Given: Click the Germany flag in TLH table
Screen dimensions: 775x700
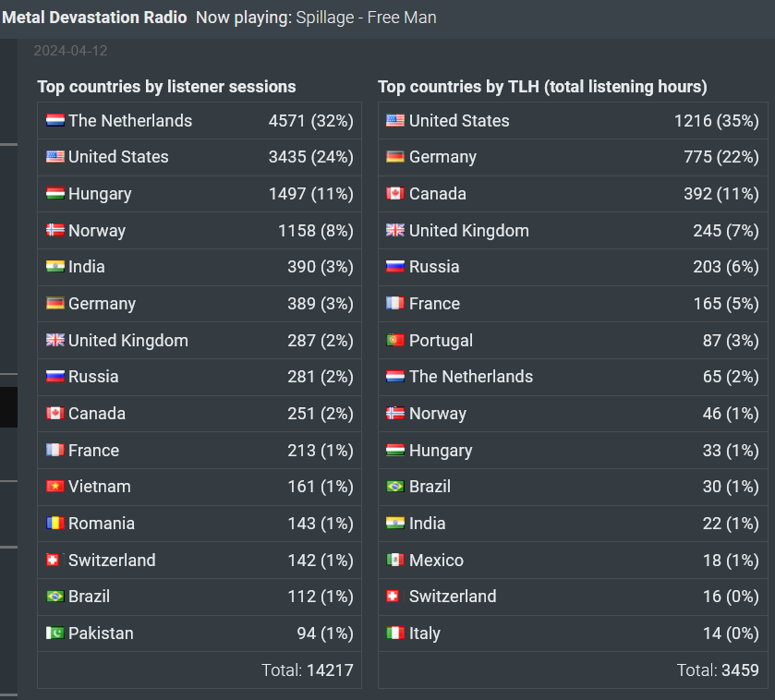Looking at the screenshot, I should 395,157.
